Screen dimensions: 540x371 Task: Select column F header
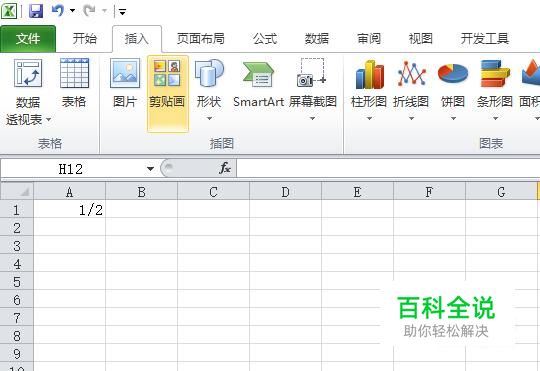[429, 192]
